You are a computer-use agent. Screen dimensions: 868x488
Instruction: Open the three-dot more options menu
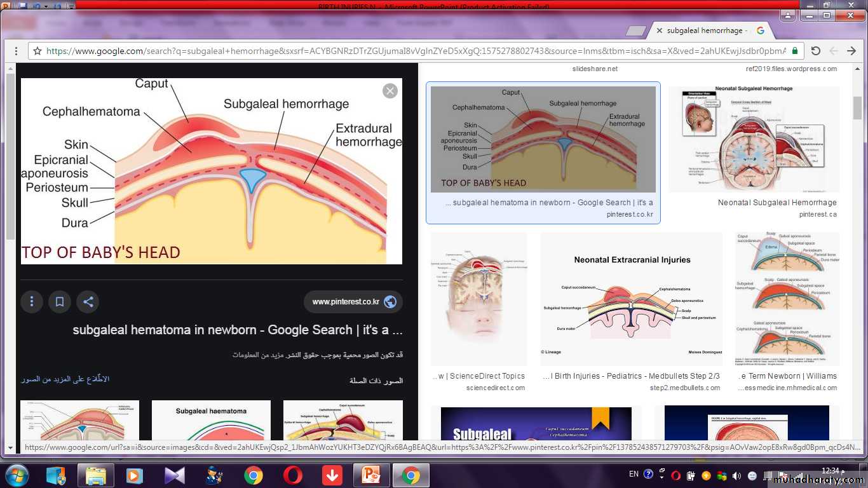(31, 302)
